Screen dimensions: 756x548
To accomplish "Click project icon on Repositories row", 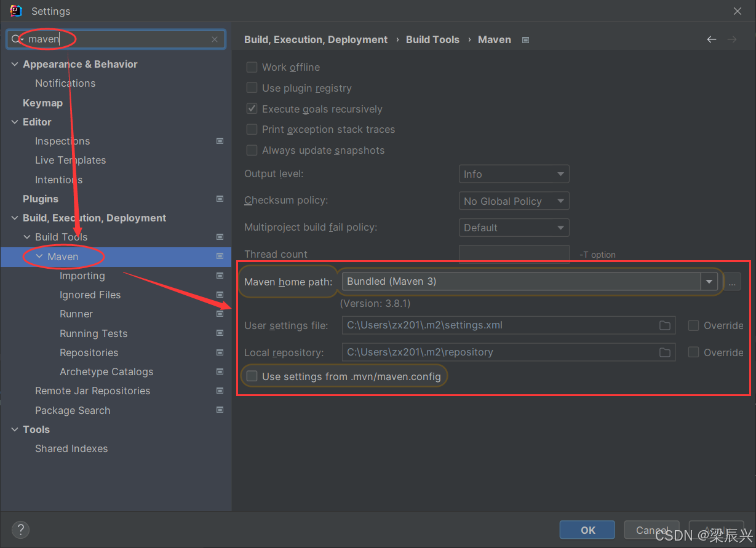I will 220,352.
